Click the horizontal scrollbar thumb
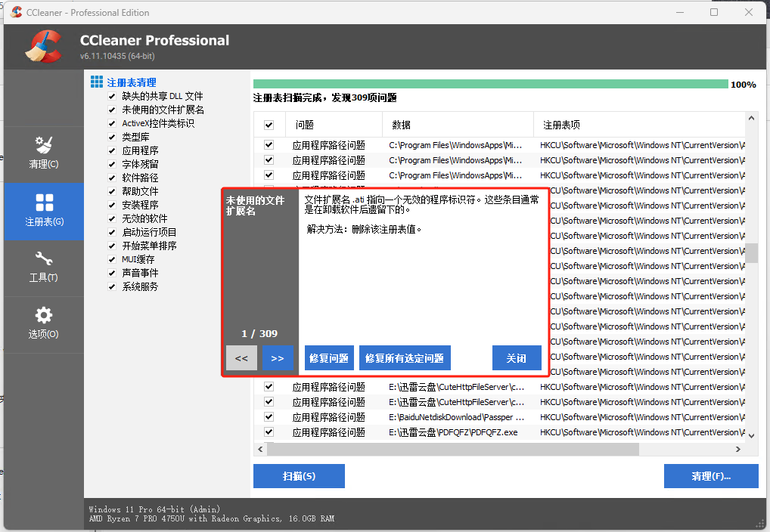770x532 pixels. 453,449
